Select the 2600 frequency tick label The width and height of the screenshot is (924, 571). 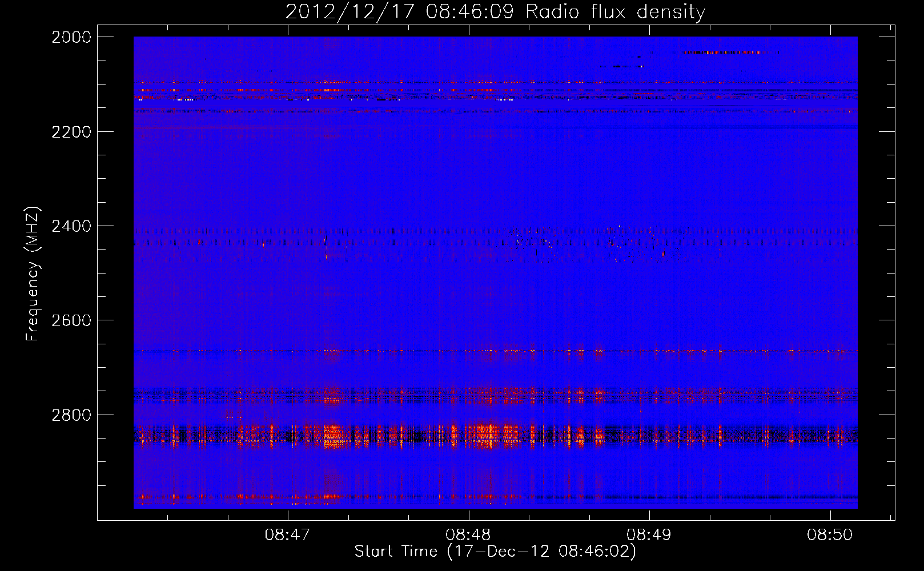[71, 320]
